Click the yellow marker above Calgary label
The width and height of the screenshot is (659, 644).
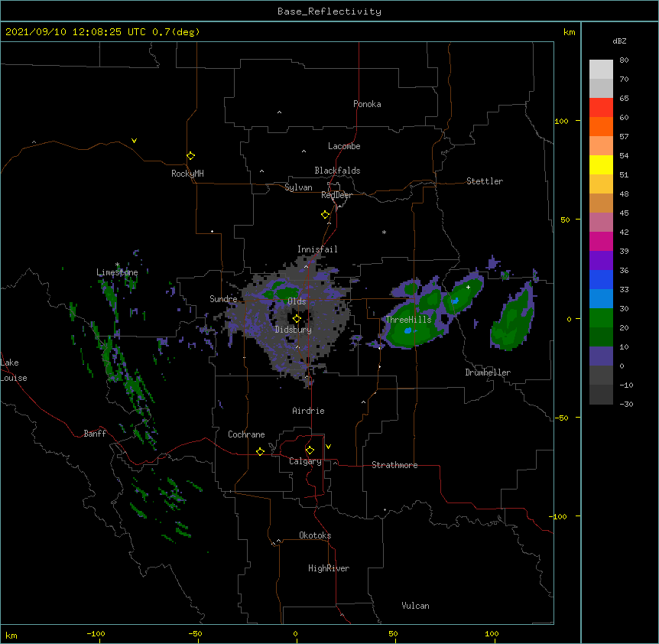[310, 450]
